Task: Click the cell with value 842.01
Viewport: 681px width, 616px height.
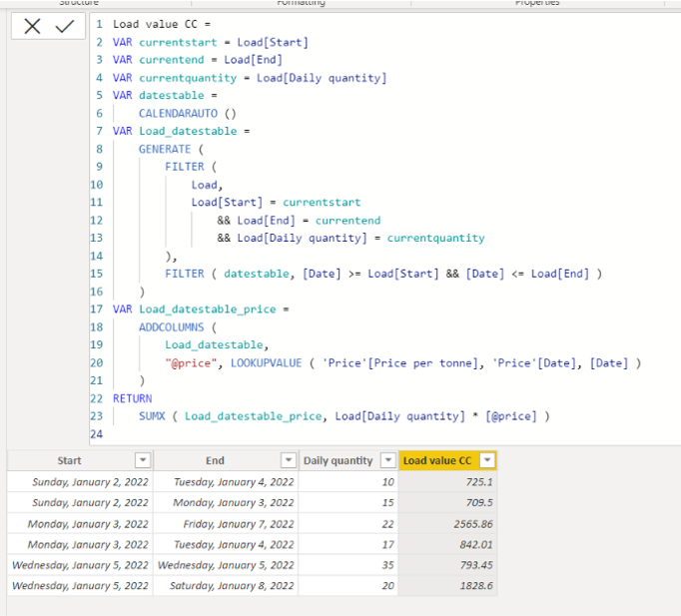Action: [x=447, y=544]
